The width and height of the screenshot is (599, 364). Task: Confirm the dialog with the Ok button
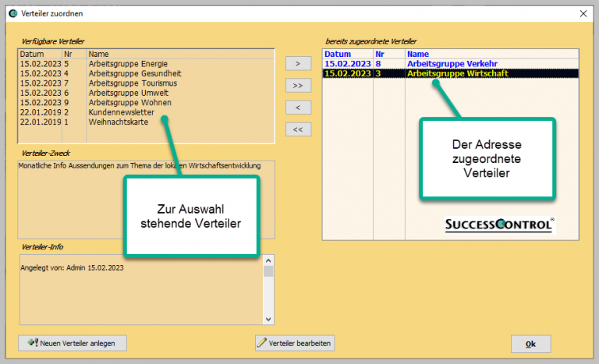pyautogui.click(x=530, y=344)
